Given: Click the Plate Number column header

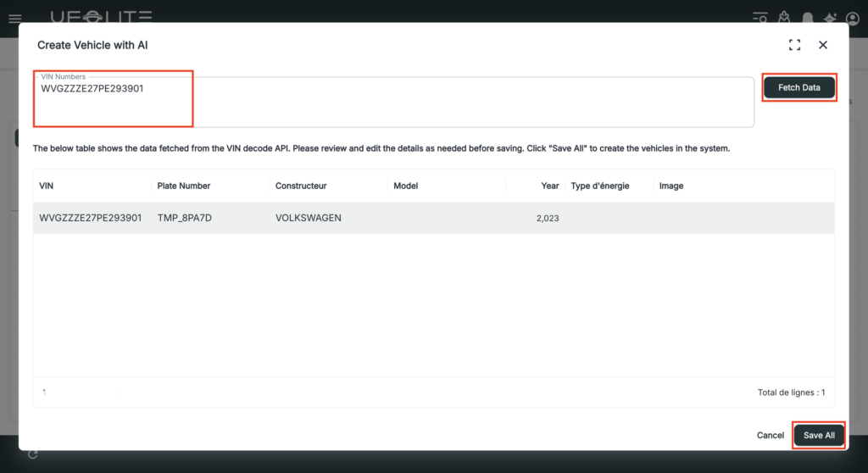Looking at the screenshot, I should pos(184,186).
